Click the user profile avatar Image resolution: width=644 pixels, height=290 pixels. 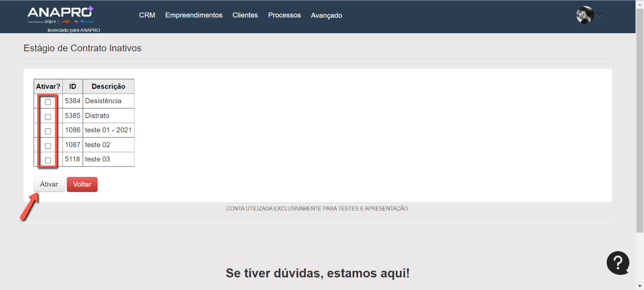[585, 15]
